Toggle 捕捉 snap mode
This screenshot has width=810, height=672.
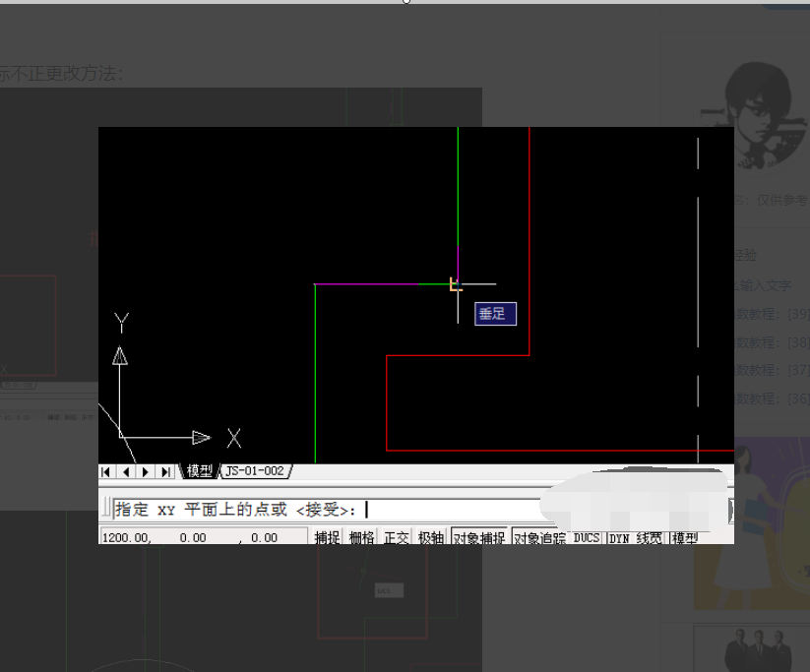click(327, 538)
